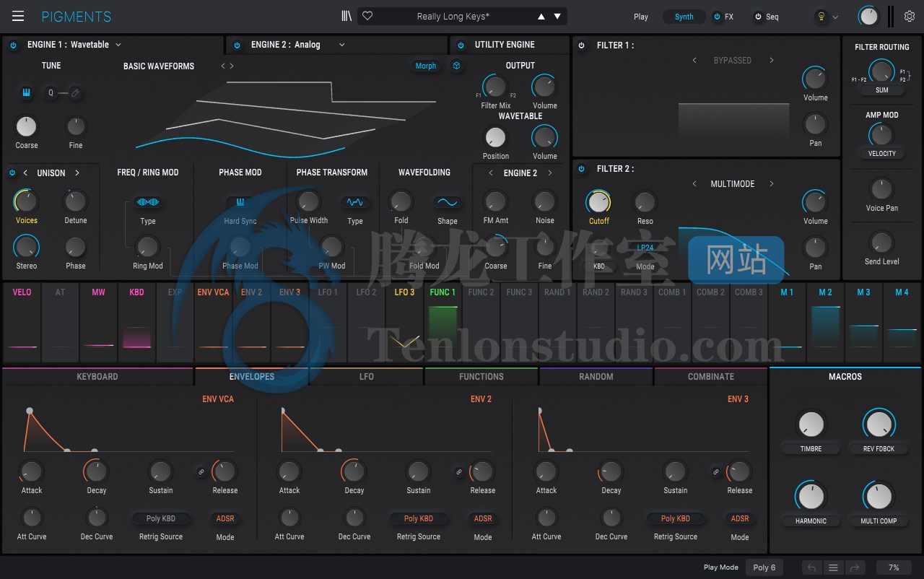Click the undo arrow icon

tap(811, 567)
